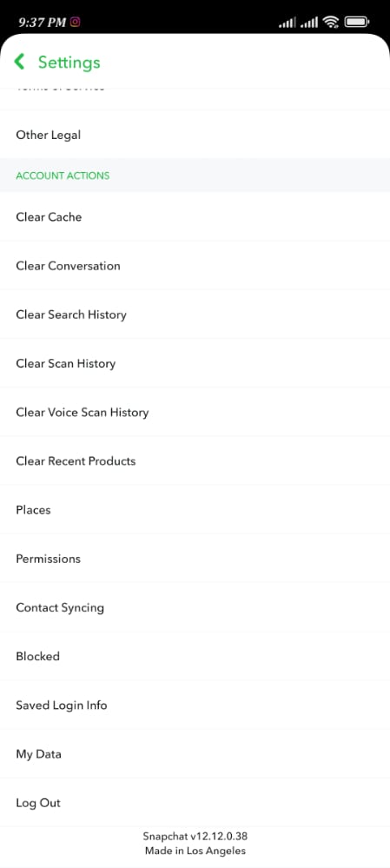Screen dimensions: 390x868
Task: Tap the green back arrow icon
Action: (x=19, y=62)
